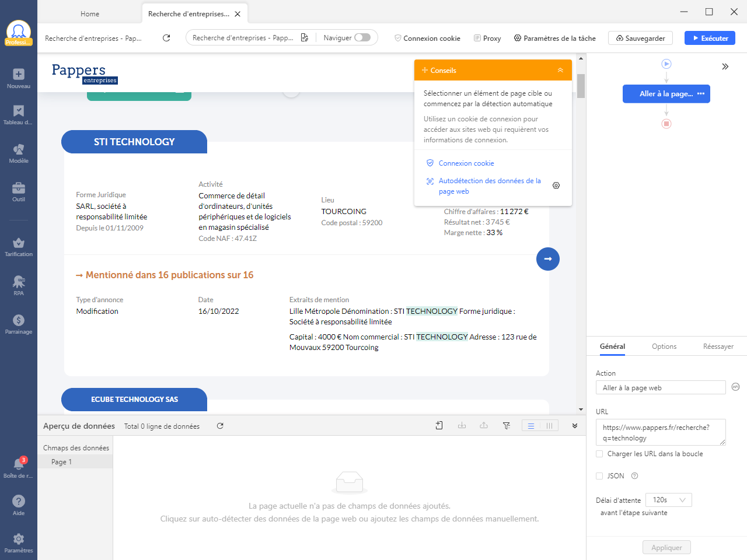747x560 pixels.
Task: Open the Tableau de bord sidebar item
Action: coord(19,115)
